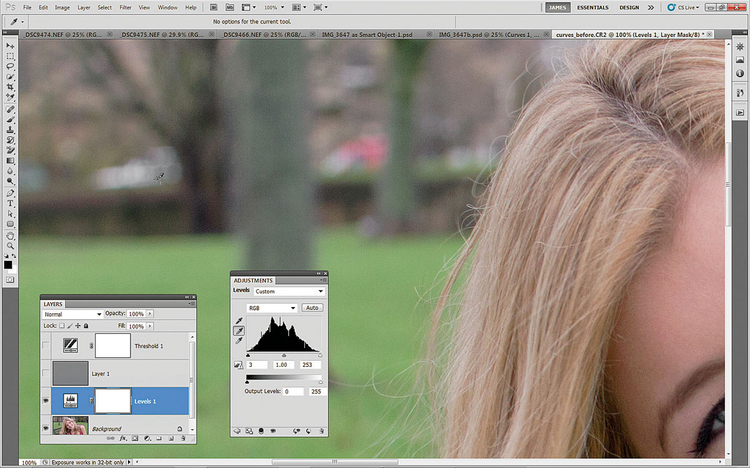
Task: Expand more workspaces chevron
Action: [651, 8]
